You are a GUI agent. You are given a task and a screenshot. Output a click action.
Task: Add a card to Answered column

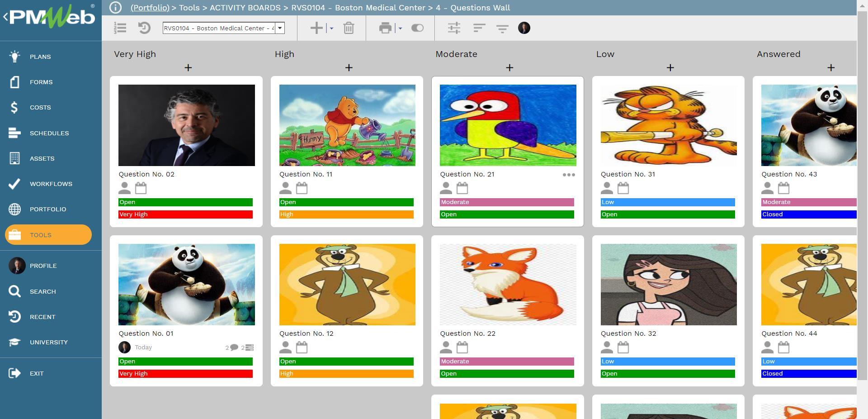click(831, 67)
